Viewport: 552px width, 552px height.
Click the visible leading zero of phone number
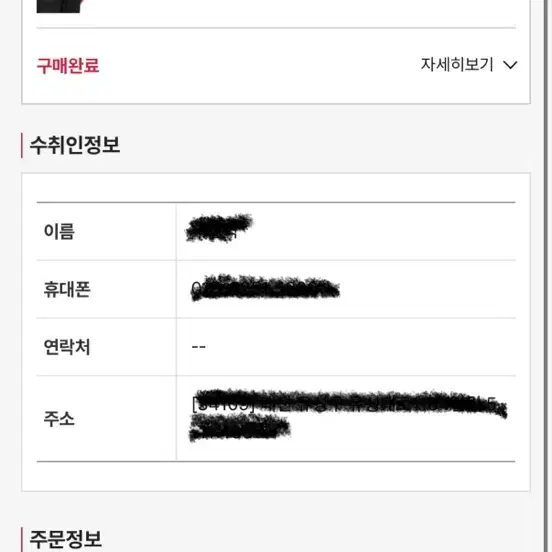point(195,289)
